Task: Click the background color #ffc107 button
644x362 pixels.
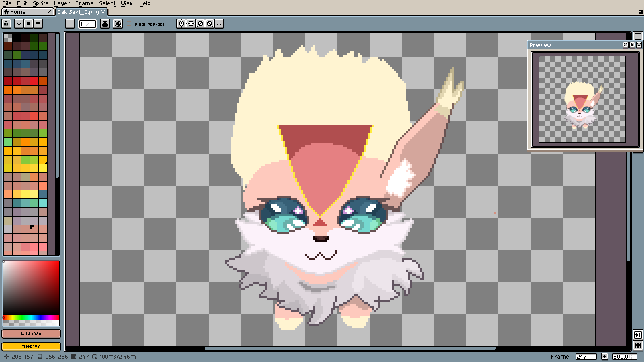Action: pyautogui.click(x=31, y=346)
